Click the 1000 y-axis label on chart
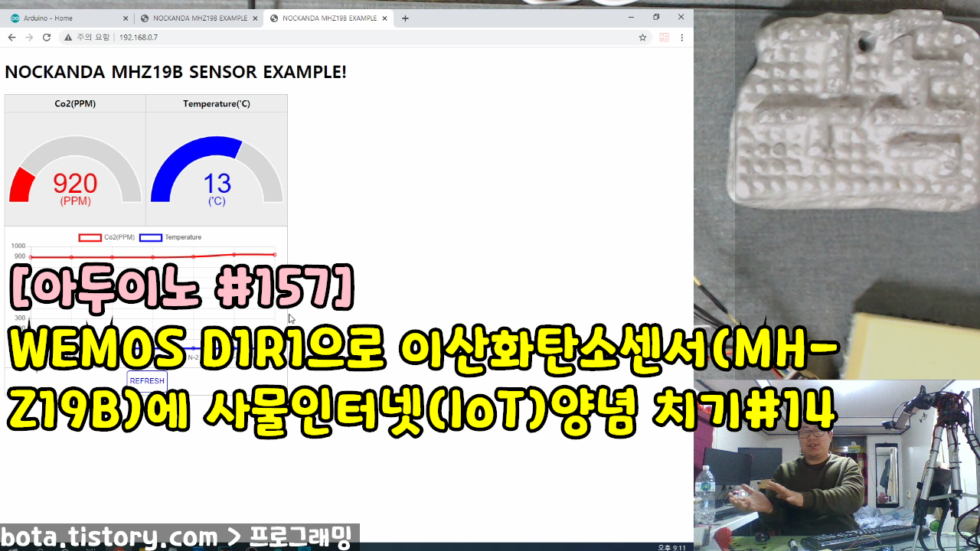This screenshot has height=551, width=980. [x=18, y=246]
